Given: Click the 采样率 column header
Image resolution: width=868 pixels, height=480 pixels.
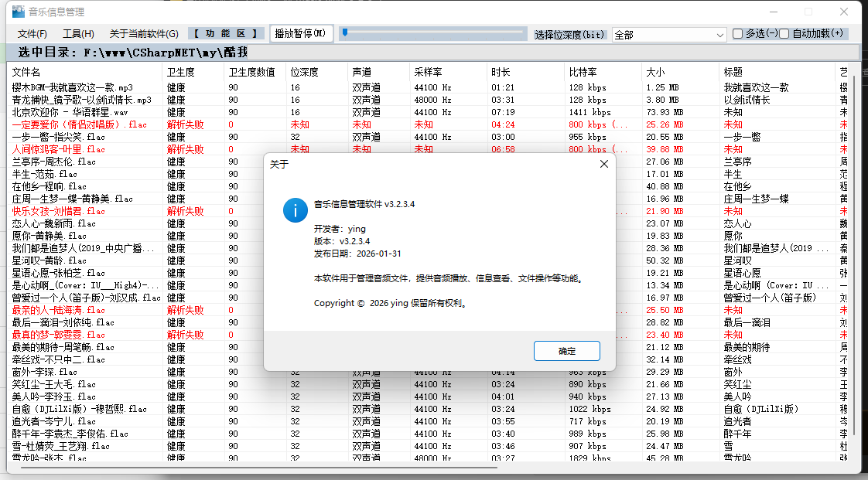Looking at the screenshot, I should (449, 72).
